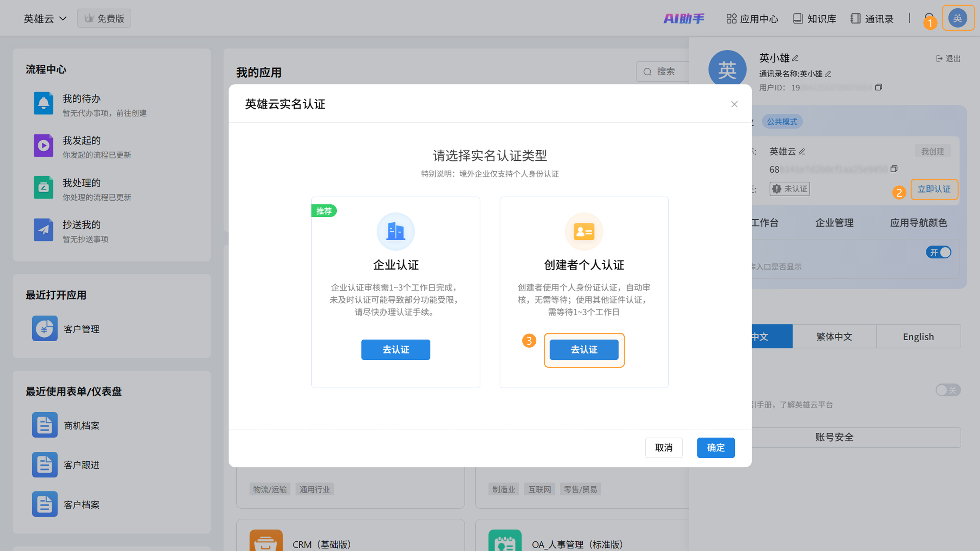The height and width of the screenshot is (551, 980).
Task: Expand the 英雄云 workspace dropdown
Action: [45, 18]
